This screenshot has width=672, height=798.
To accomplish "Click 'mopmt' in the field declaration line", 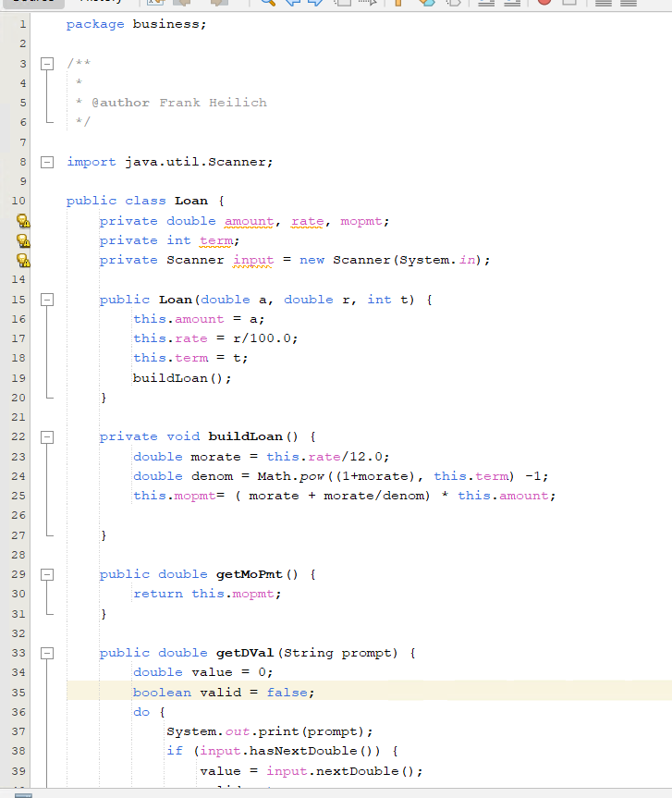I will [361, 221].
